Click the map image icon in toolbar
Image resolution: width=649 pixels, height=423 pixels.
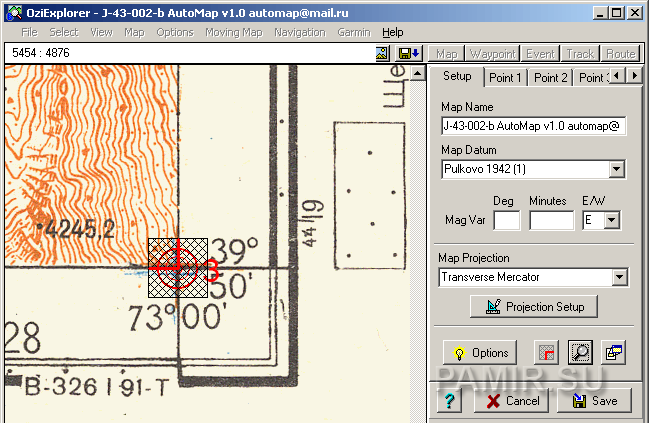382,53
